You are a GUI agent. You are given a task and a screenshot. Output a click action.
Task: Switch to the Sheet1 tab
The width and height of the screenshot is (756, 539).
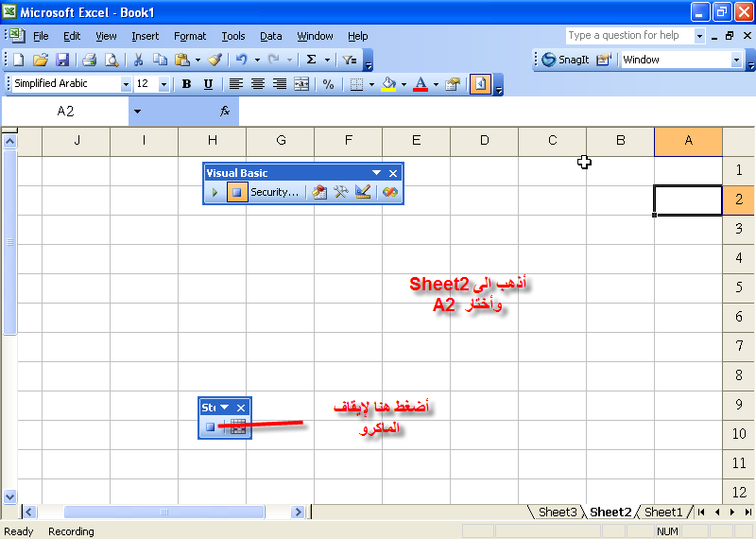[664, 512]
